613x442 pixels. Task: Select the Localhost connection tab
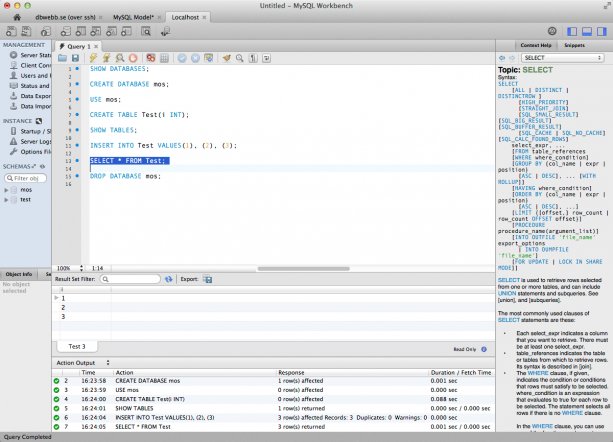185,17
